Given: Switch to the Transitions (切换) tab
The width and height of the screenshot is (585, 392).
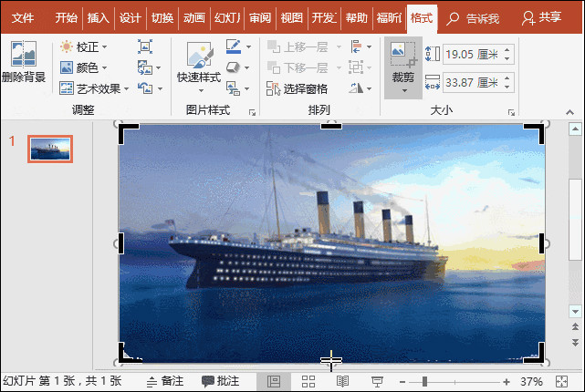Looking at the screenshot, I should tap(162, 17).
